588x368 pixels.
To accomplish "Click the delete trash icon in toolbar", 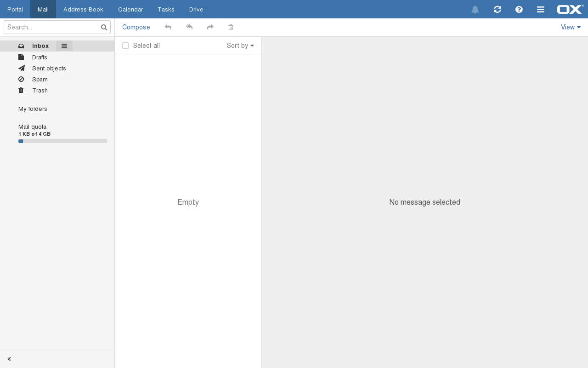I will click(231, 27).
